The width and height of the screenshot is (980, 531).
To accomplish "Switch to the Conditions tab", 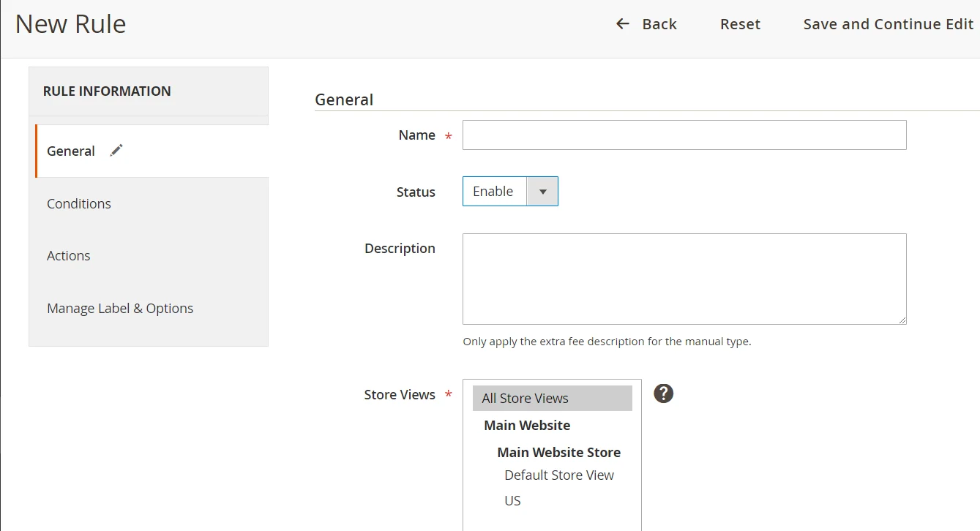I will pyautogui.click(x=79, y=204).
